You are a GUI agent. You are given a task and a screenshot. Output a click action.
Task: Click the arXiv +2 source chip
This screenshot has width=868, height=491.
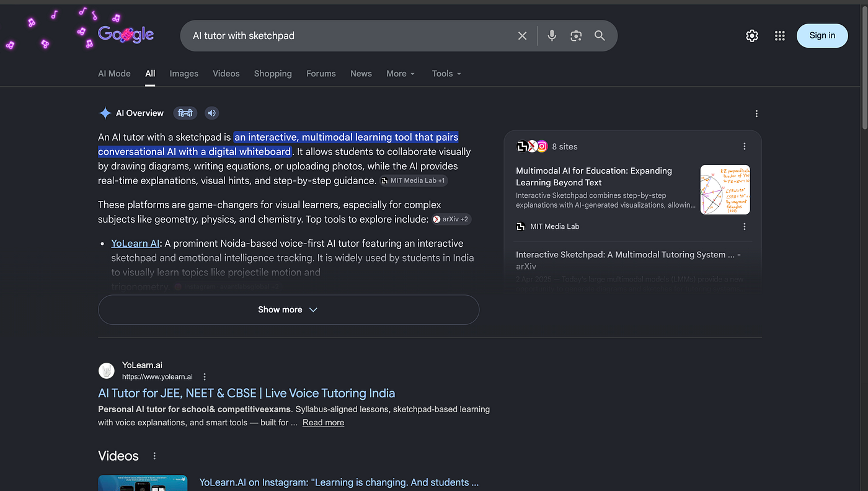451,219
